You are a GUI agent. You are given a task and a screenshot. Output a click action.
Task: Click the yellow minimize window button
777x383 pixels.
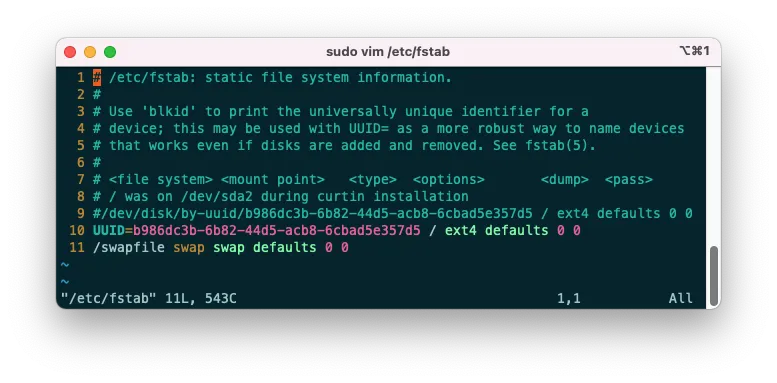pos(90,52)
